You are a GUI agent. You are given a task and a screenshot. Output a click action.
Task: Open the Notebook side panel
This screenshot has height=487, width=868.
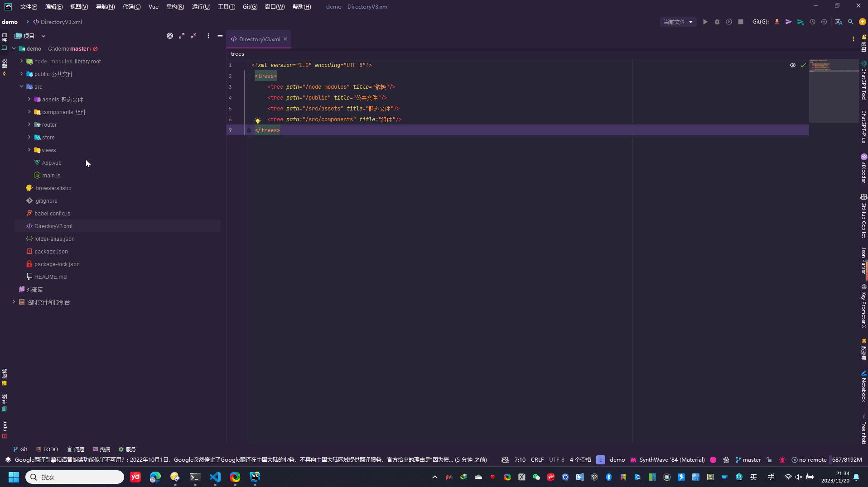pos(863,386)
